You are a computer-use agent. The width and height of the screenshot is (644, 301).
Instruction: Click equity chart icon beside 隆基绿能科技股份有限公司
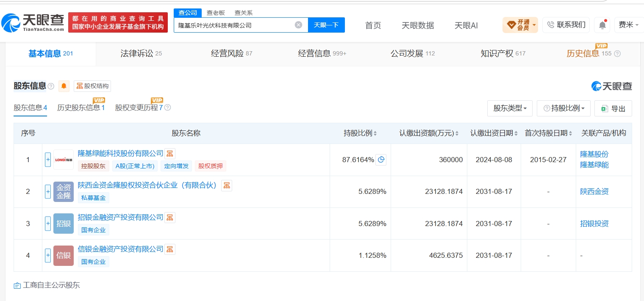pyautogui.click(x=170, y=154)
